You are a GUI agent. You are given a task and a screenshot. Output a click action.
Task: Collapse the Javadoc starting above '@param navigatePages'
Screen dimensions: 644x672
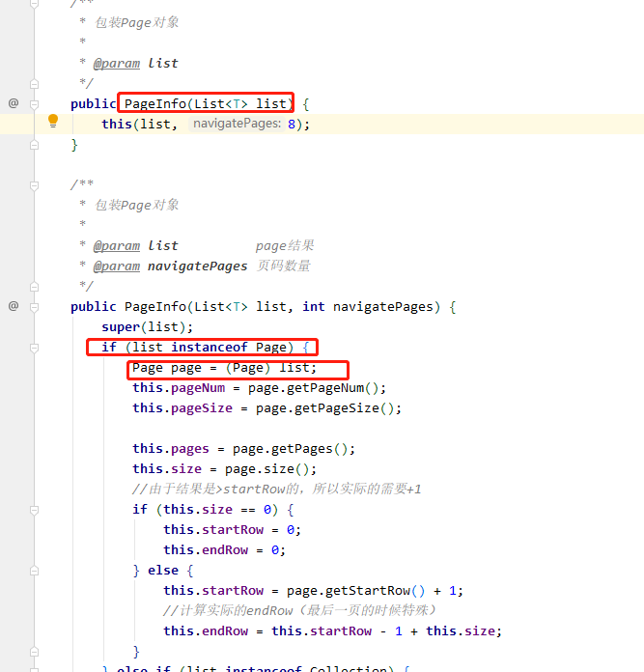click(35, 185)
